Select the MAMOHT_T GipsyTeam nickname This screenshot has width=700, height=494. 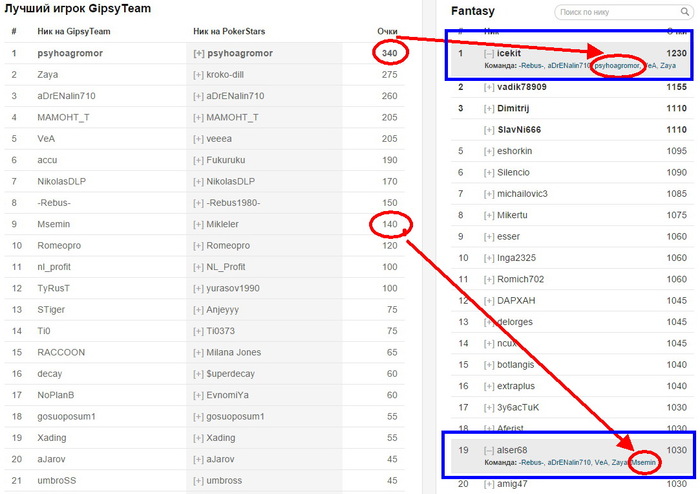[x=63, y=117]
